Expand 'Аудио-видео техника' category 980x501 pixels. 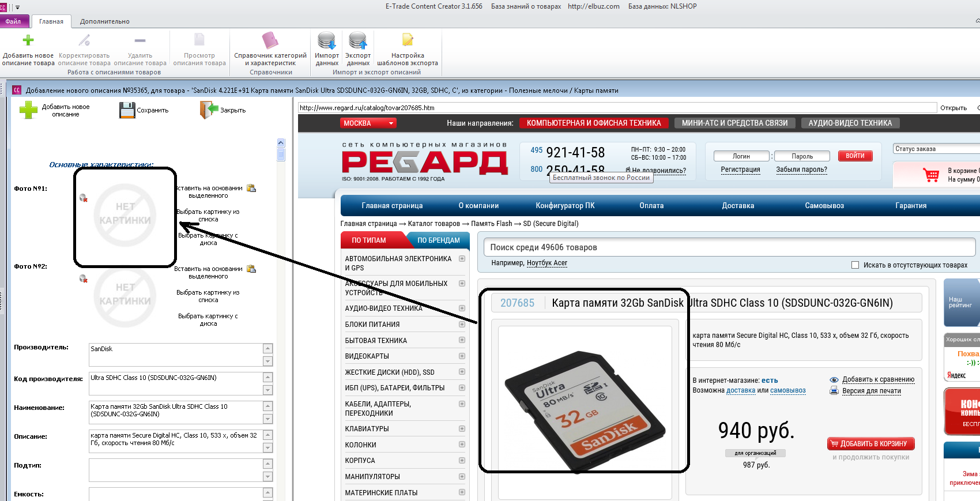click(x=462, y=308)
